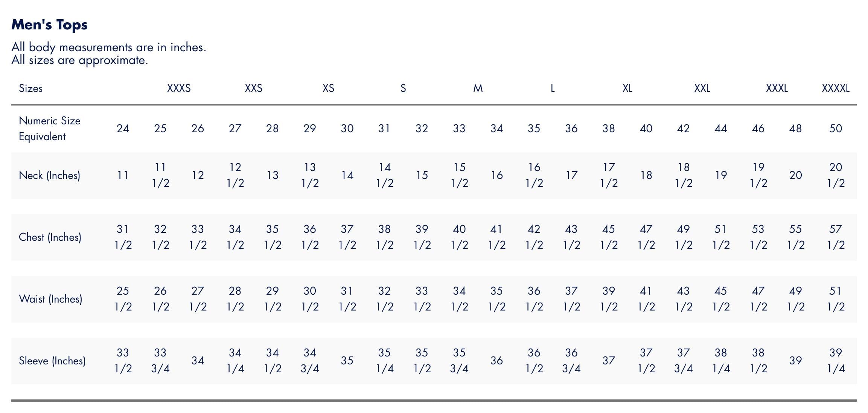Viewport: 868px width, 413px height.
Task: Select the XXXS size header
Action: (179, 89)
